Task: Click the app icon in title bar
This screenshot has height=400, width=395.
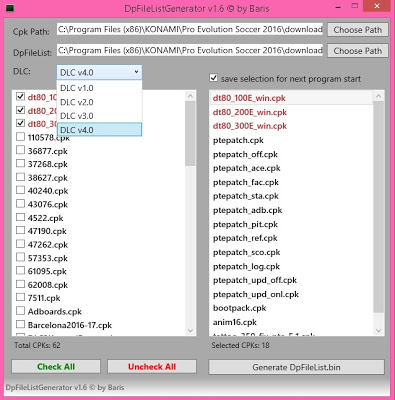Action: click(x=10, y=7)
